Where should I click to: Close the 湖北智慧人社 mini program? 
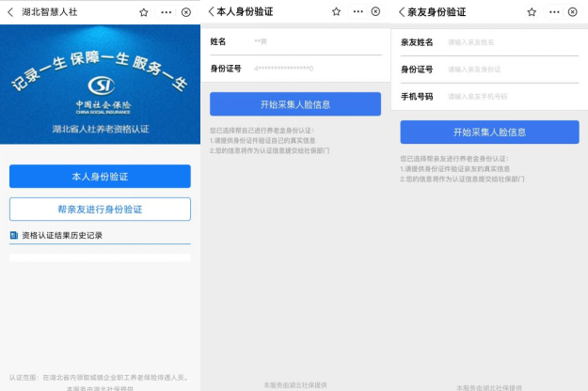click(185, 12)
